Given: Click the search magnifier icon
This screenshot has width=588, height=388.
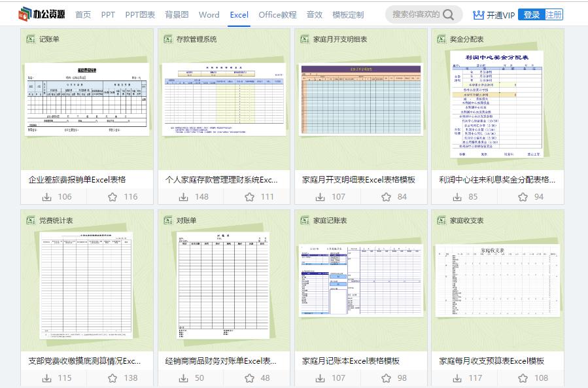Looking at the screenshot, I should point(448,14).
